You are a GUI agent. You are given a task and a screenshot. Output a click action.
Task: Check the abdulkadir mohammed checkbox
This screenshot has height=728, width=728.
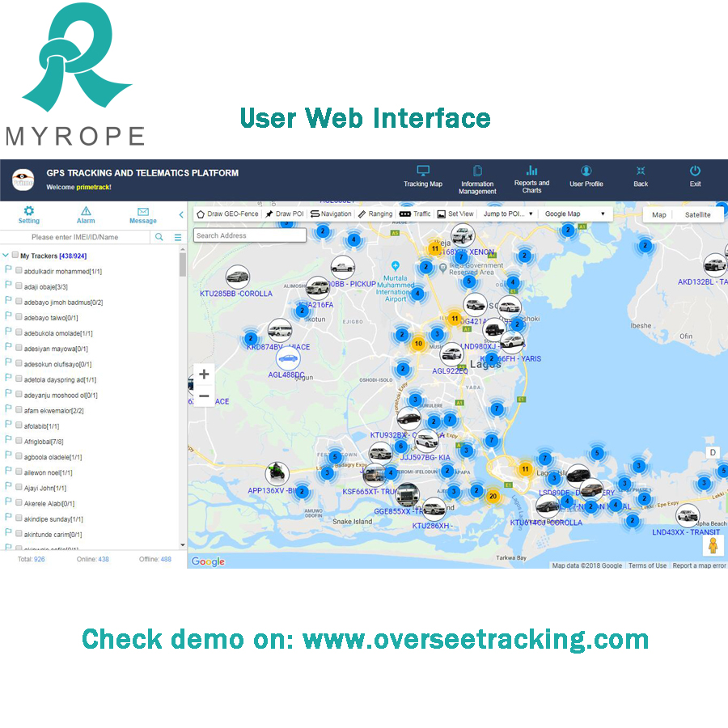pos(19,270)
